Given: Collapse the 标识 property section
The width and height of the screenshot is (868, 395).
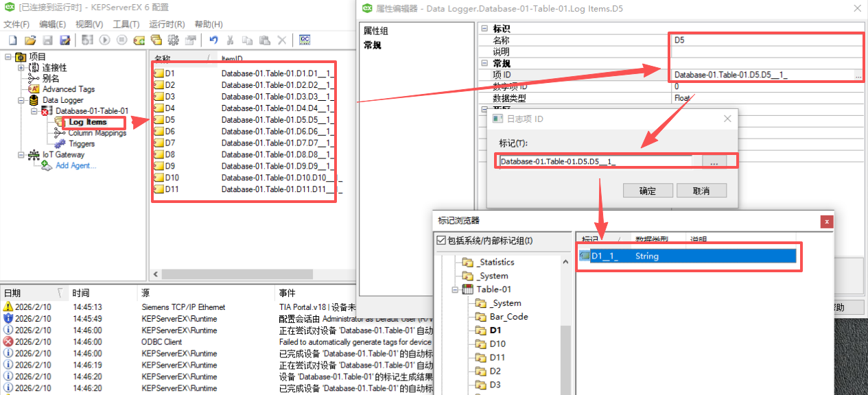Looking at the screenshot, I should pos(484,29).
